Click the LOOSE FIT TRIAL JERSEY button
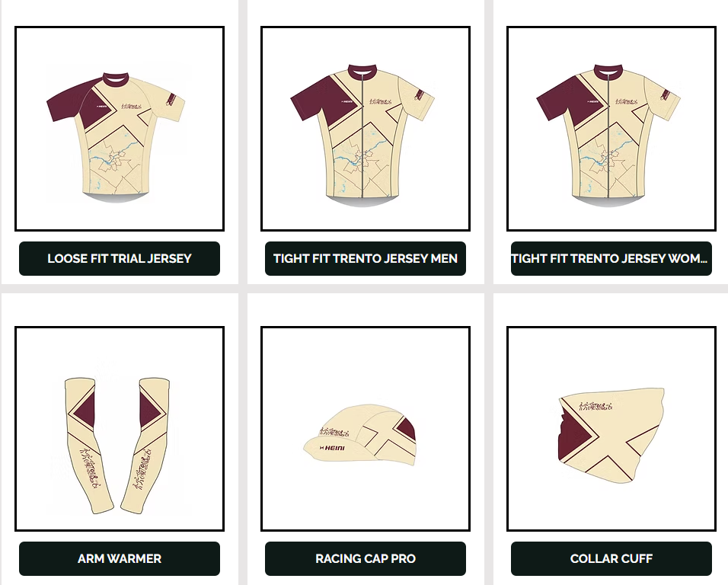Viewport: 728px width, 585px height. pyautogui.click(x=120, y=259)
